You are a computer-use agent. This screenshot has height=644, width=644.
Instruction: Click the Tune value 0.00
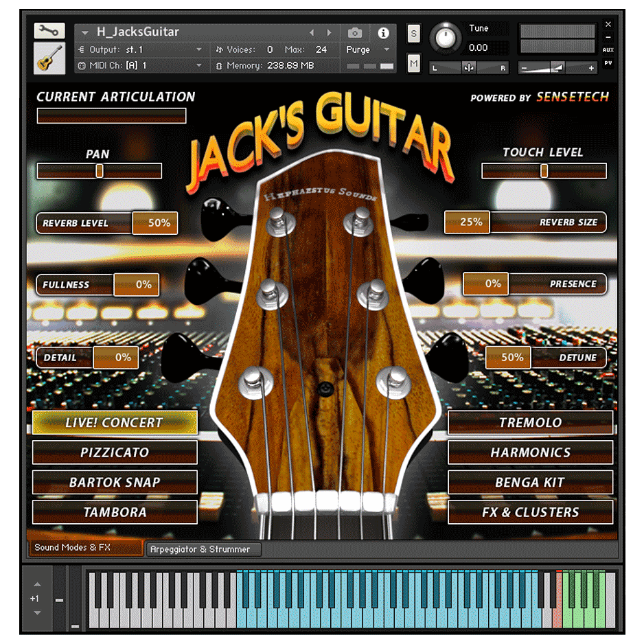(479, 47)
